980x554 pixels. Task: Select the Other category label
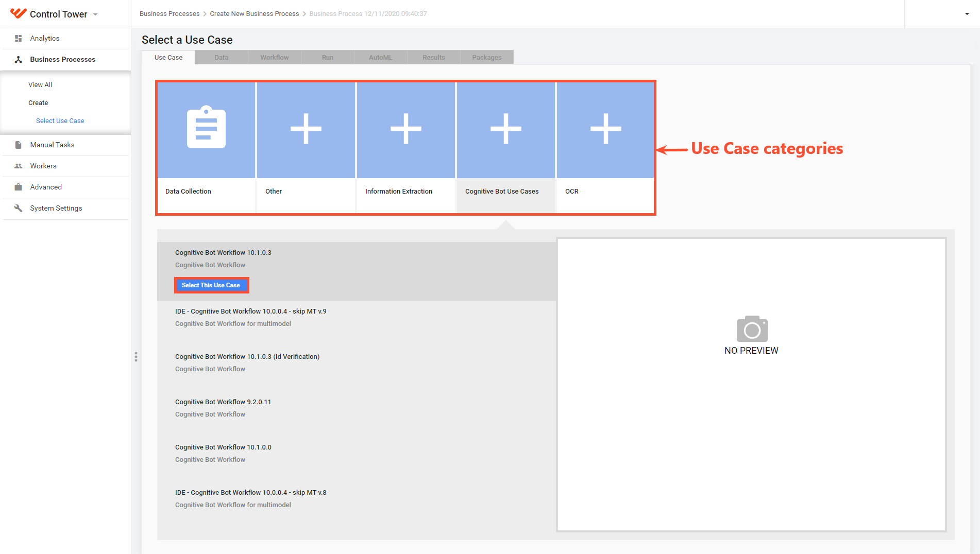274,191
